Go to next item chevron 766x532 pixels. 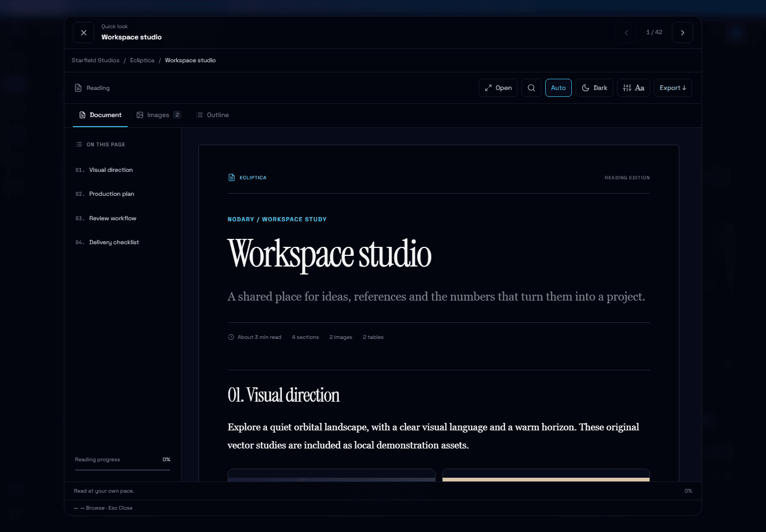682,32
